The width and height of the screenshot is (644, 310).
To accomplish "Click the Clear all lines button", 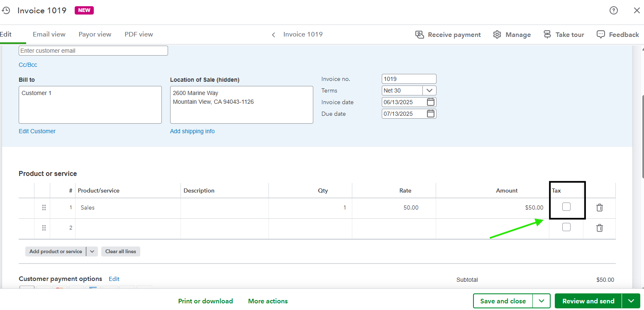I will point(121,251).
